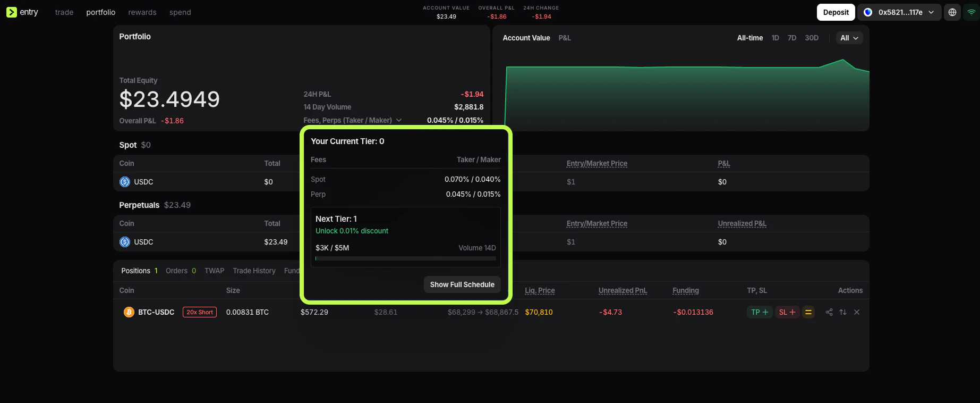Screen dimensions: 980x403
Task: Click the BTC-USDC position name
Action: coord(156,312)
